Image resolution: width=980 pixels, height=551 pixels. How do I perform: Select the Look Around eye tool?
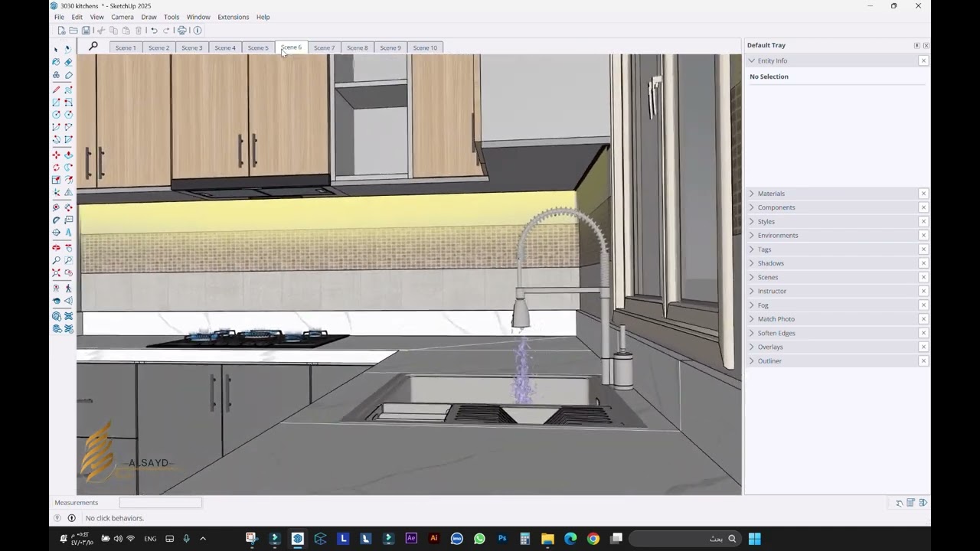click(x=56, y=301)
